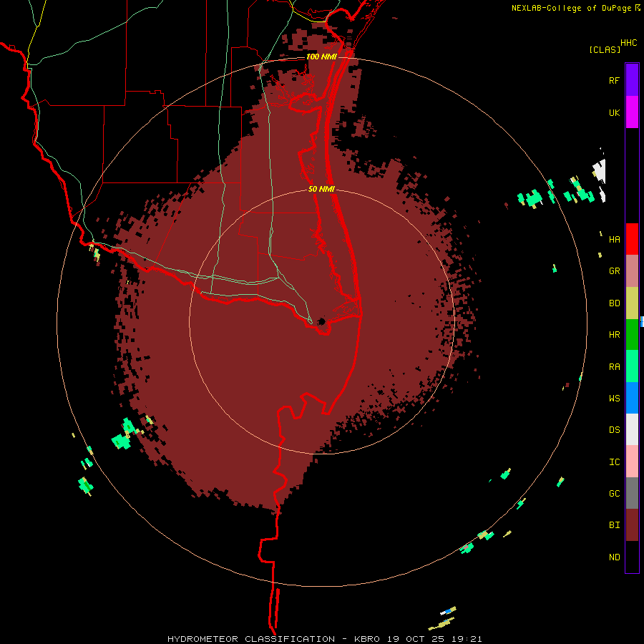This screenshot has height=644, width=644.
Task: Click the RF legend label
Action: click(x=614, y=80)
